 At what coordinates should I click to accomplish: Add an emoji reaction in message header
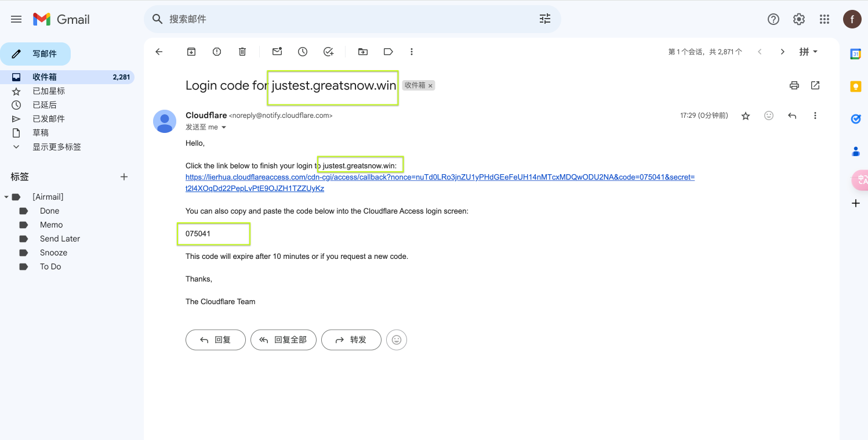(769, 116)
